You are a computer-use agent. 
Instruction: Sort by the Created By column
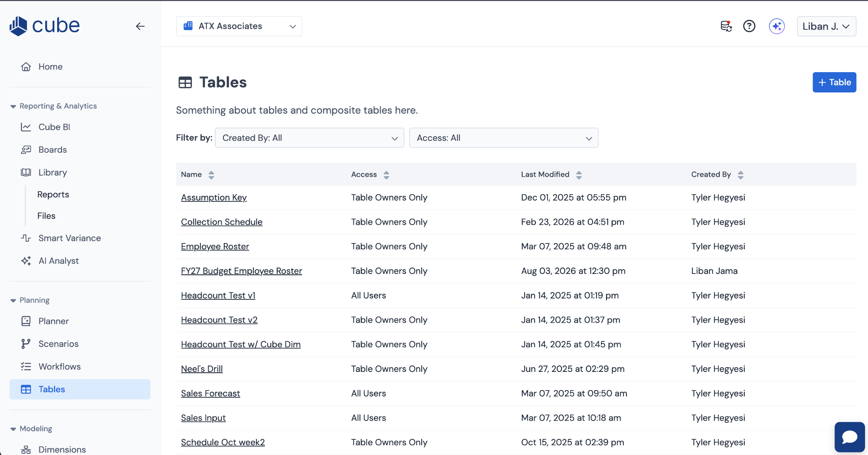click(740, 175)
